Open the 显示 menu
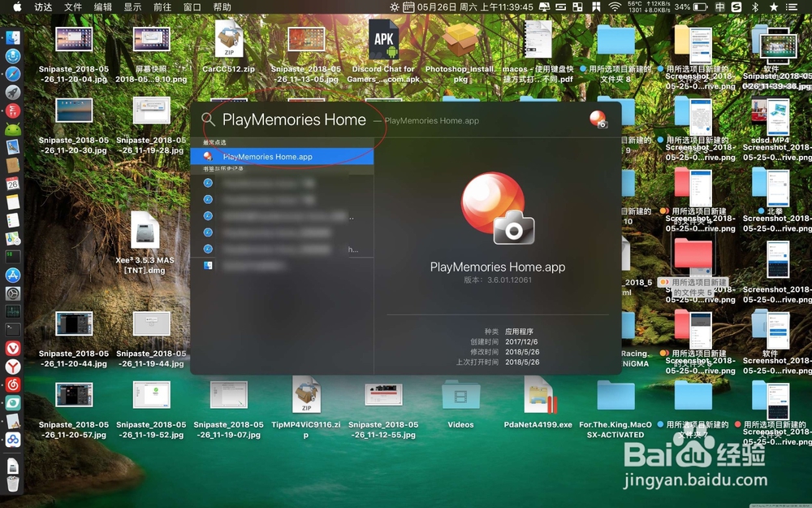This screenshot has width=812, height=508. 133,7
